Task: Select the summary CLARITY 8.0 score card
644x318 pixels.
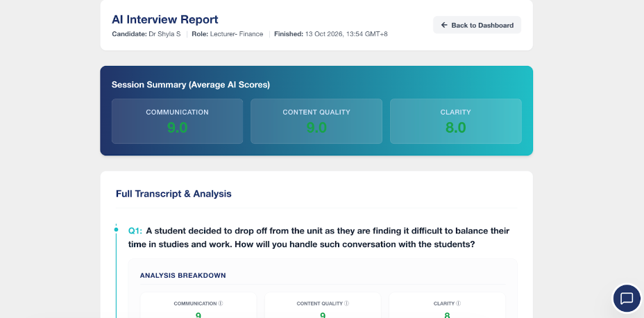Action: [455, 122]
